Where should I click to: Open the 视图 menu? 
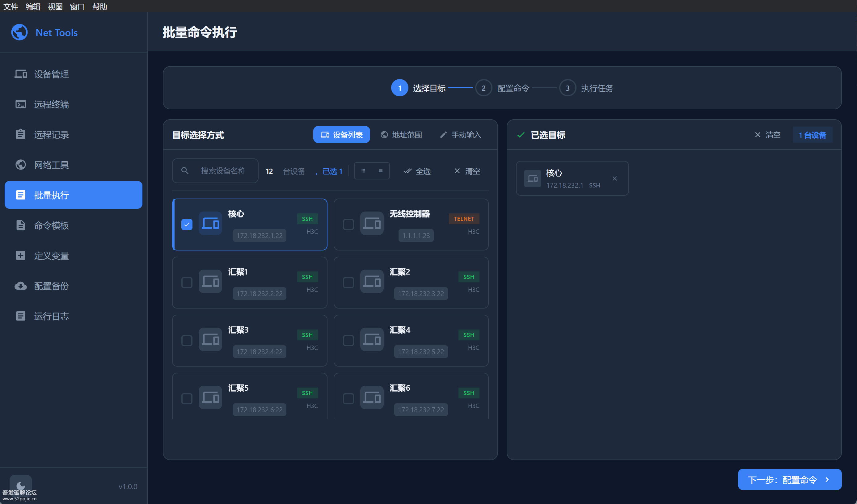(54, 6)
